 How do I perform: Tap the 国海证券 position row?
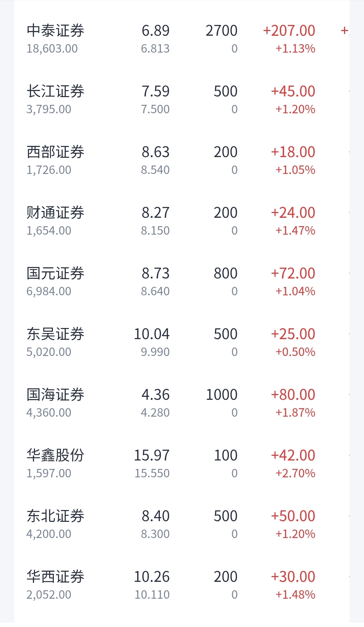point(182,403)
